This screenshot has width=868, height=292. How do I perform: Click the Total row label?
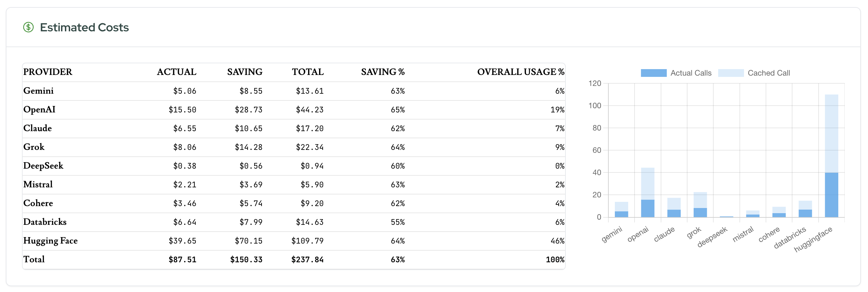tap(34, 259)
